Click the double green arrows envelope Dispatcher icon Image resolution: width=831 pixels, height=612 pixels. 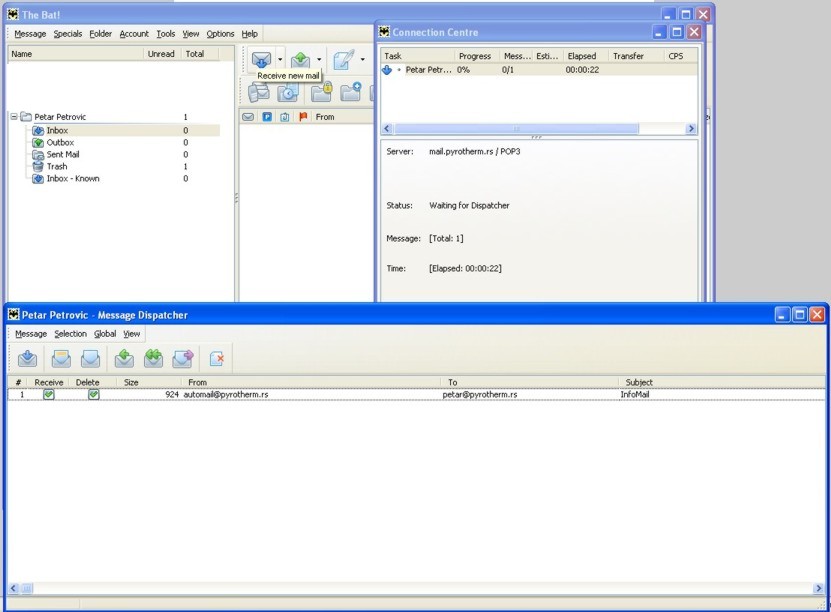[x=153, y=359]
